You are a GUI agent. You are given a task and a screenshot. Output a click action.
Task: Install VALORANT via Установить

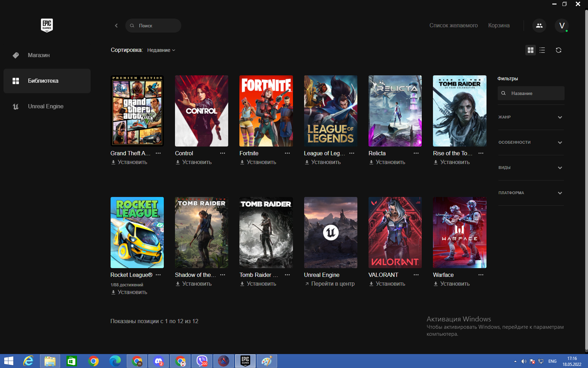[387, 284]
